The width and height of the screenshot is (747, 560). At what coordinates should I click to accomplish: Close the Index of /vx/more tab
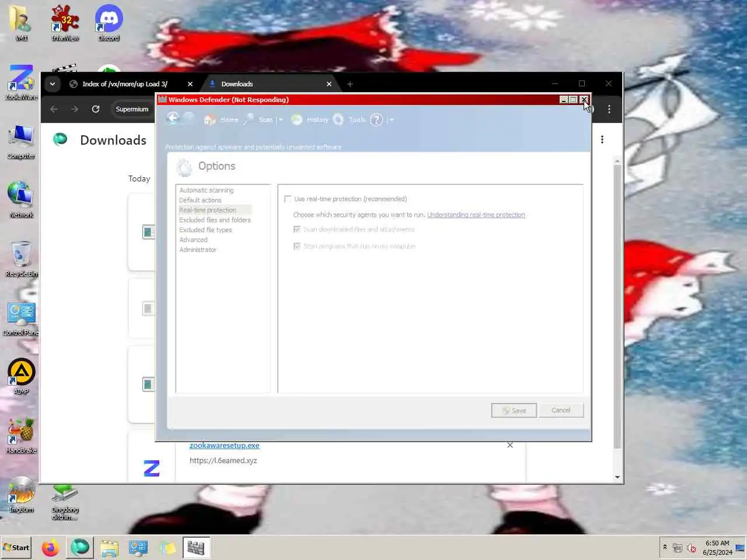point(190,84)
